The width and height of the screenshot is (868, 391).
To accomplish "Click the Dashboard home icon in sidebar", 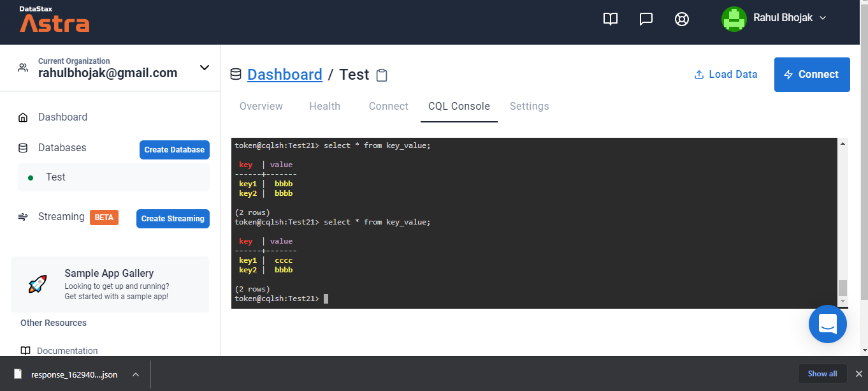I will coord(23,117).
